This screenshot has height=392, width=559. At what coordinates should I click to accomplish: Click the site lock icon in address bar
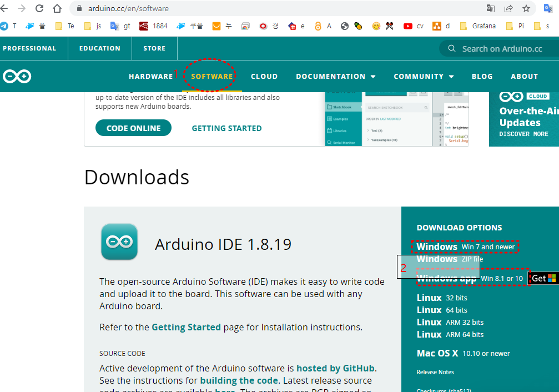pyautogui.click(x=79, y=8)
